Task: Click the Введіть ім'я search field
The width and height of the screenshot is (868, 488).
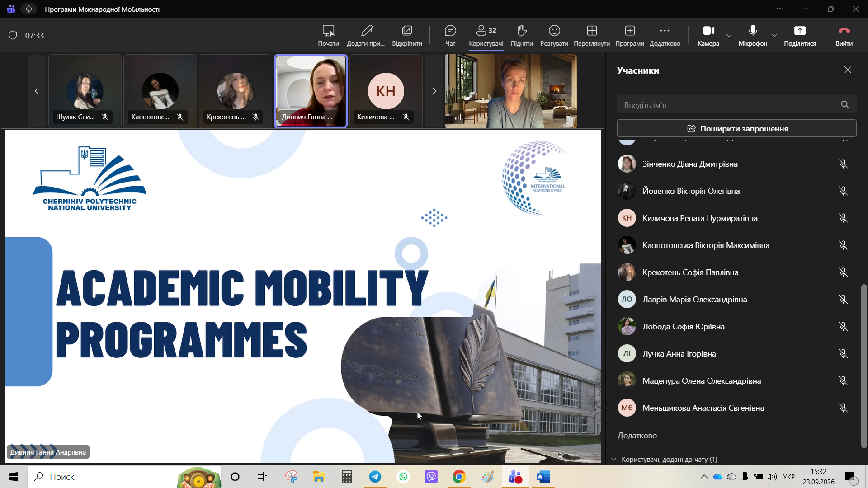Action: (x=736, y=105)
